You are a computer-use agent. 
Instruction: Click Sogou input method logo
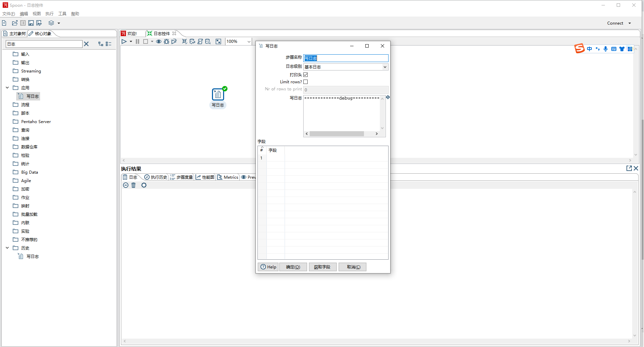579,49
